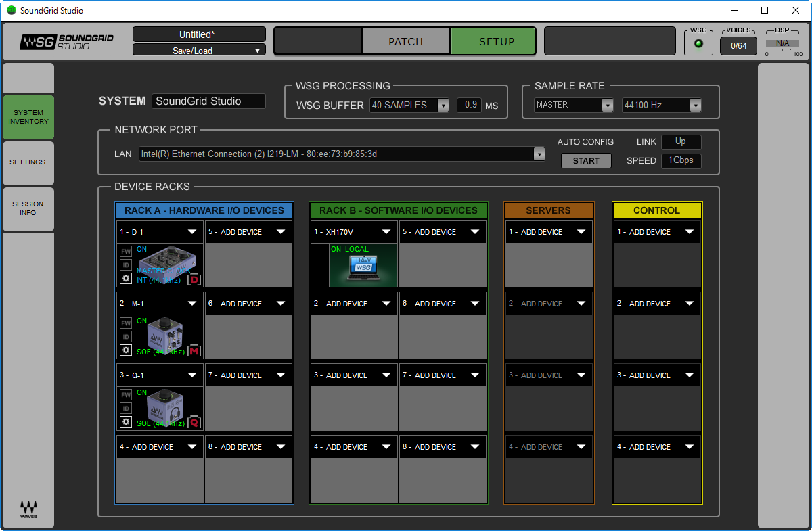Image resolution: width=812 pixels, height=531 pixels.
Task: Click the Rack A Hardware I/O Devices header
Action: click(x=204, y=210)
